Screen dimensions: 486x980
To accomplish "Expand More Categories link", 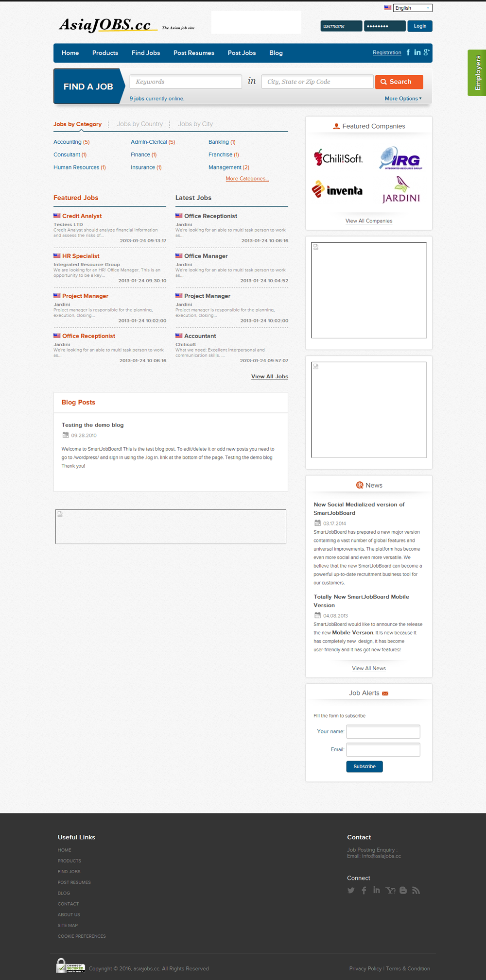I will point(247,179).
